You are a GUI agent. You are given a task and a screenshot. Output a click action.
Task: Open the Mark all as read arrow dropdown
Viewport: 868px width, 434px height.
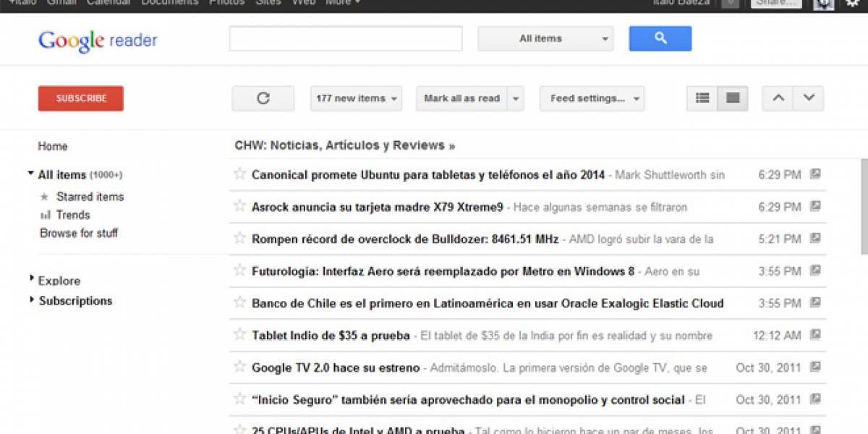point(515,98)
